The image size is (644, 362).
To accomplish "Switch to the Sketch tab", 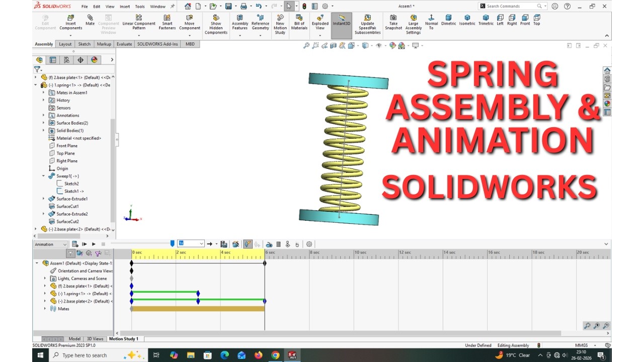I will tap(84, 44).
